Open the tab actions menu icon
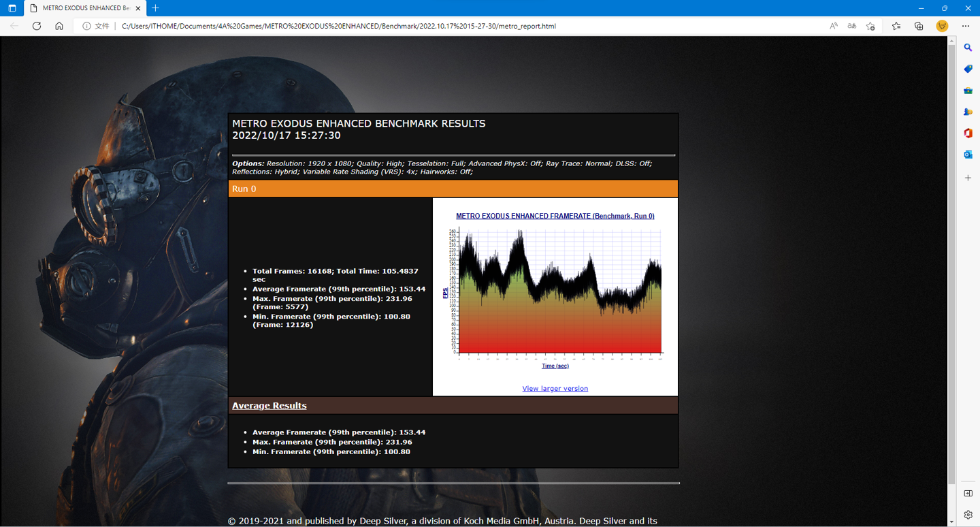Screen dimensions: 980x527 (x=12, y=8)
